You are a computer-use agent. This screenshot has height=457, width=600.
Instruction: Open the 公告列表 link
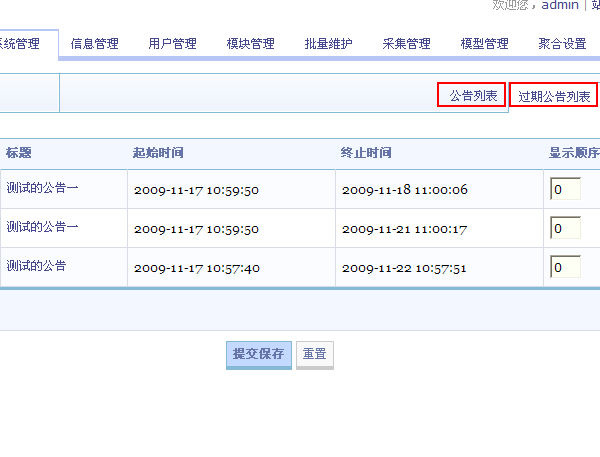point(473,96)
